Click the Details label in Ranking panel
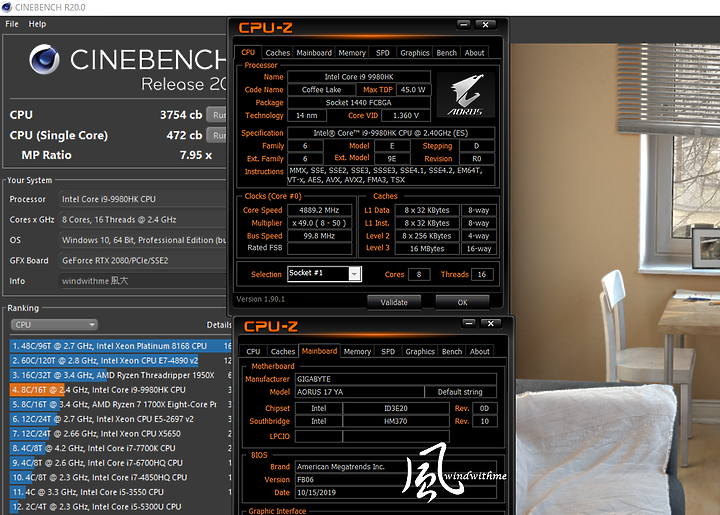The width and height of the screenshot is (720, 515). click(x=219, y=325)
